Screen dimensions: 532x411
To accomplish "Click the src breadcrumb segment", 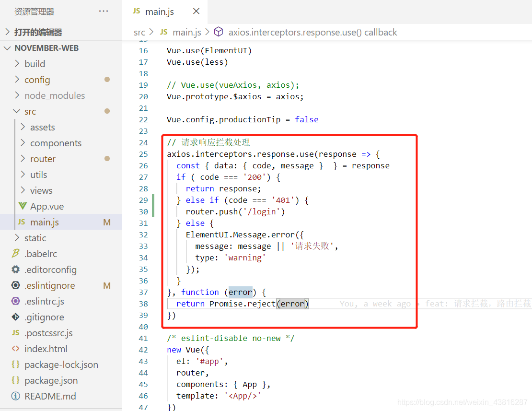I will click(139, 32).
